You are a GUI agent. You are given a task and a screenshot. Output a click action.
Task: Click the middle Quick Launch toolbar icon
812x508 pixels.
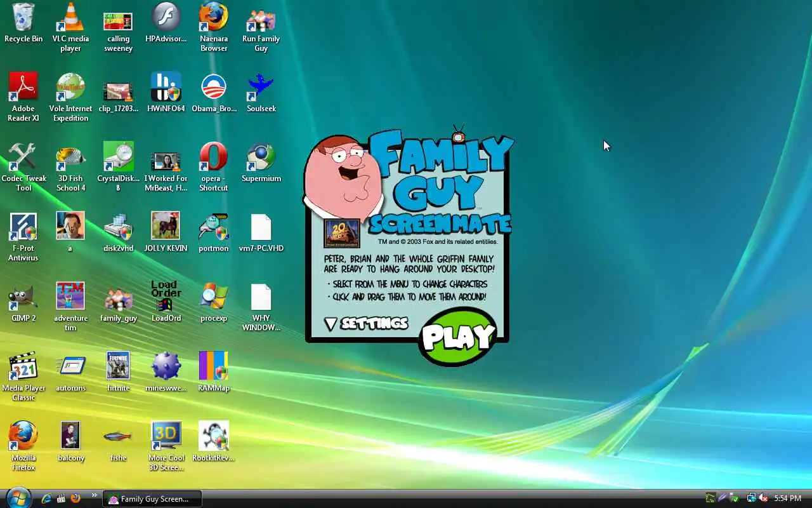click(61, 498)
